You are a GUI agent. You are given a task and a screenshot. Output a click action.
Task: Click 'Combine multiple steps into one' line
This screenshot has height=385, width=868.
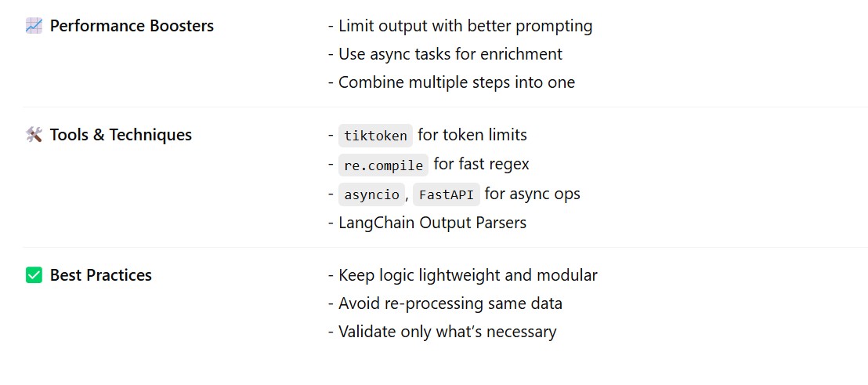(457, 82)
